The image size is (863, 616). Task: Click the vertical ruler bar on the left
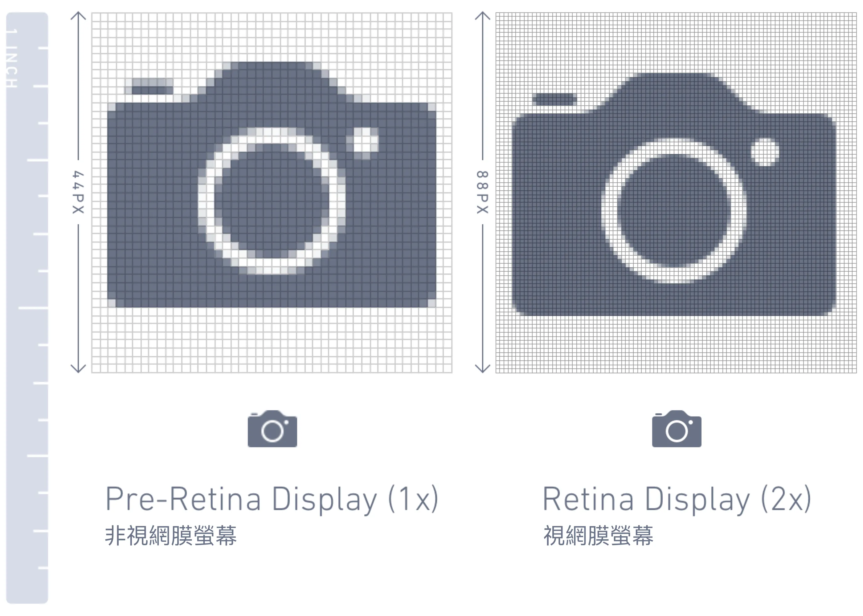click(x=27, y=308)
